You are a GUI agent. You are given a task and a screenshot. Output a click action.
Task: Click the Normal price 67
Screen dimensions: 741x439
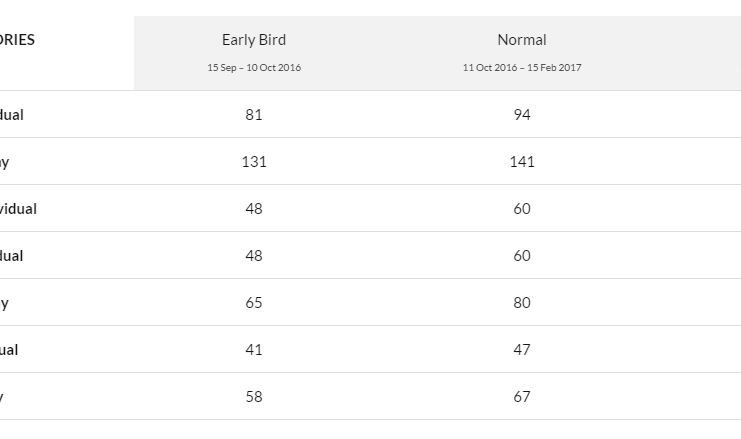(x=522, y=397)
